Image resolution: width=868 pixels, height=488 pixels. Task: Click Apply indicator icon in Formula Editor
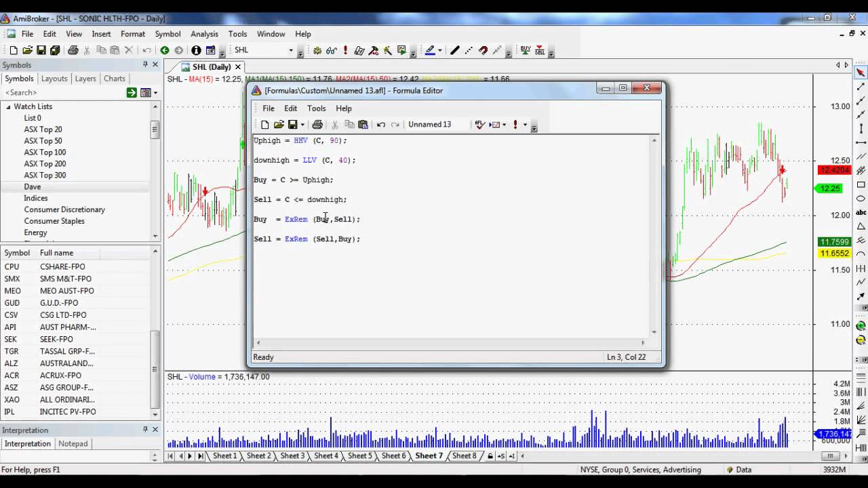[x=495, y=125]
